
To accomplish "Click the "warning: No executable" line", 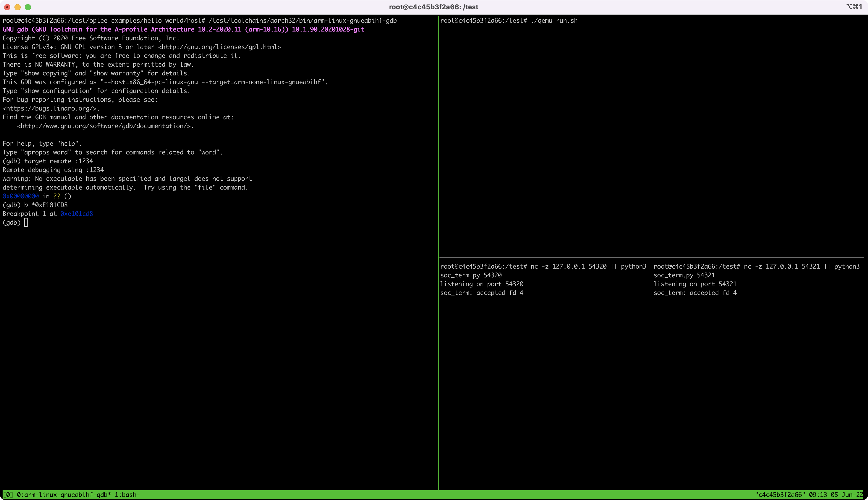I will click(x=127, y=178).
